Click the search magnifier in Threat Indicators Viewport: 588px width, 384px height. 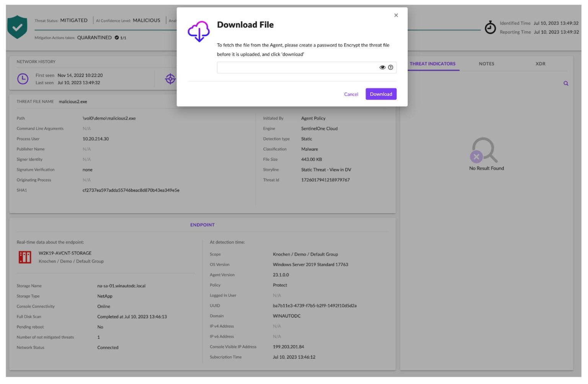[565, 84]
